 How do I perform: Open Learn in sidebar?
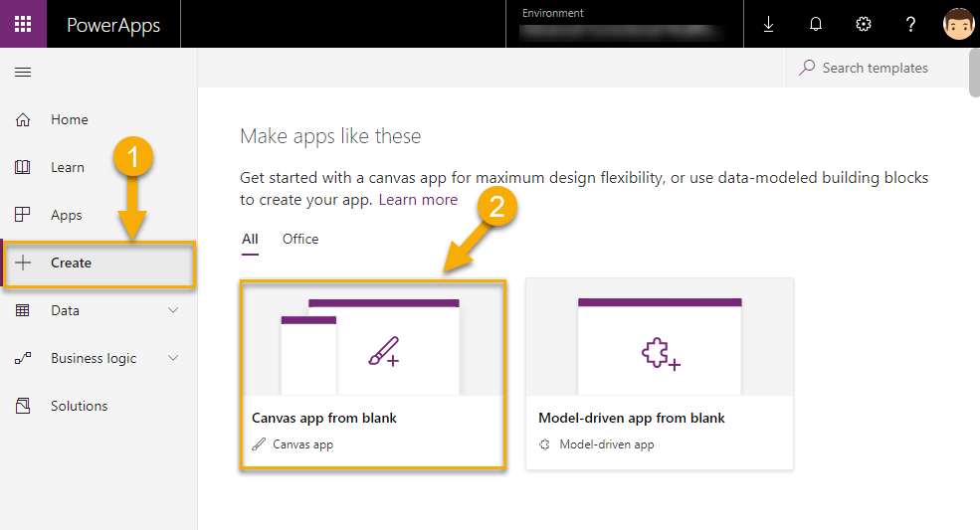pyautogui.click(x=68, y=167)
